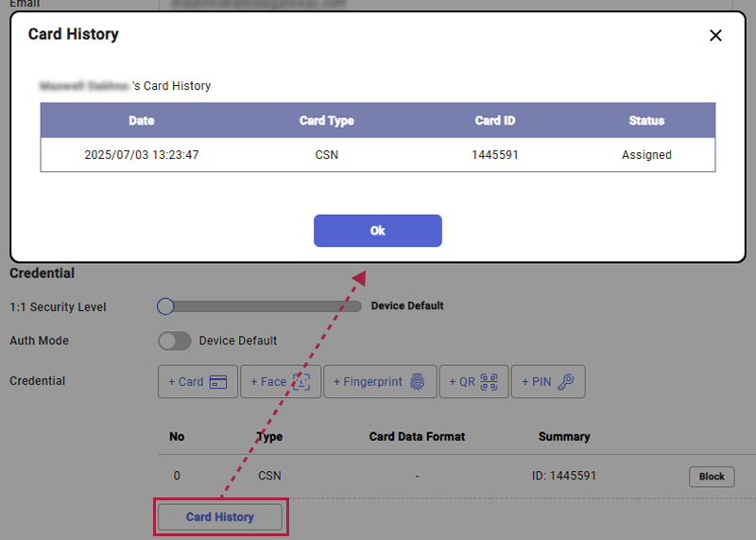Click the + Card credential icon button
Viewport: 756px width, 540px height.
tap(198, 382)
